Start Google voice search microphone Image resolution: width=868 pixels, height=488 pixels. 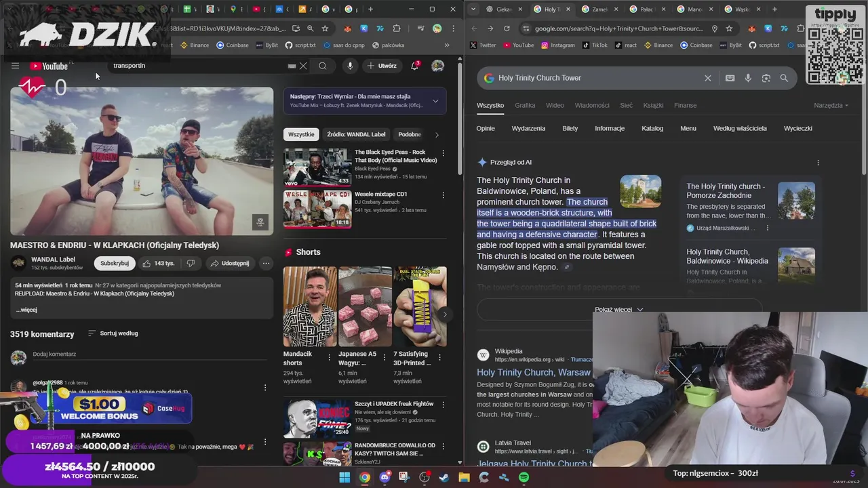click(748, 78)
